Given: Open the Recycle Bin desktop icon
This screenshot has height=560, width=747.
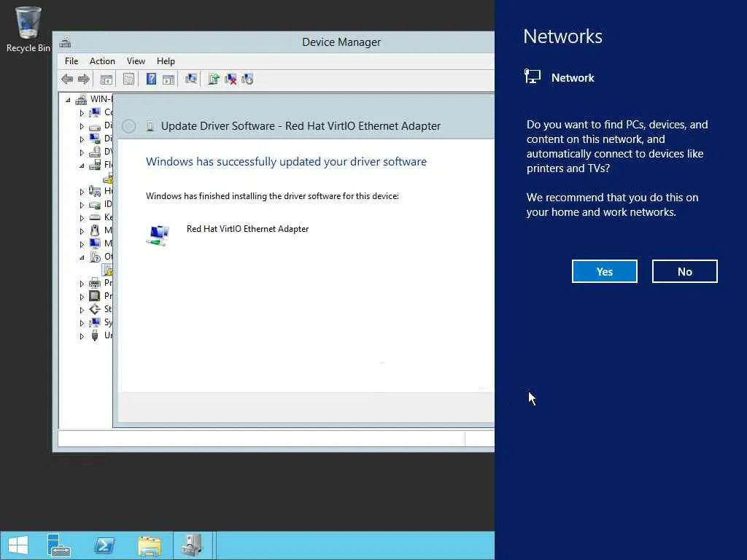Looking at the screenshot, I should click(28, 29).
